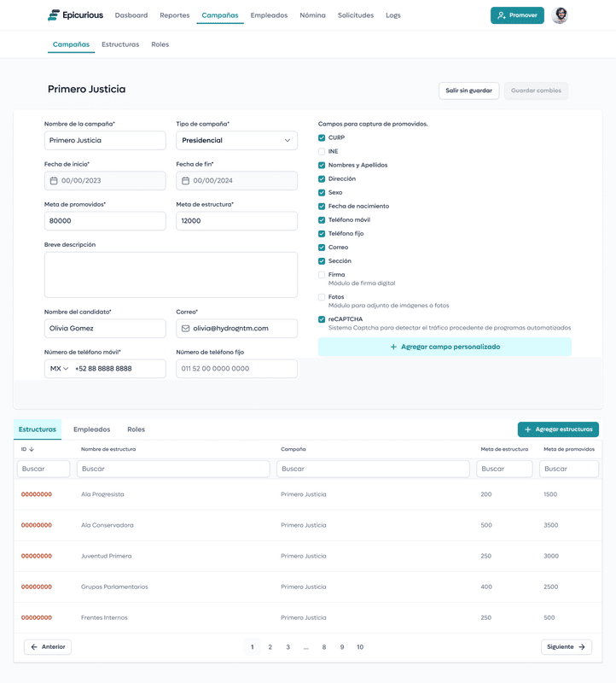This screenshot has width=616, height=683.
Task: Open the Nómina menu item
Action: 312,15
